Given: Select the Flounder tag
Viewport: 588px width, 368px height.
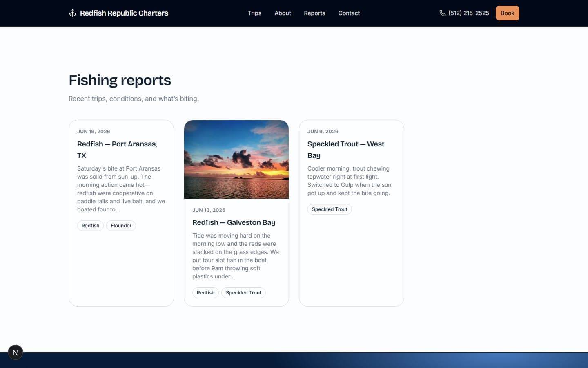Looking at the screenshot, I should pyautogui.click(x=121, y=226).
